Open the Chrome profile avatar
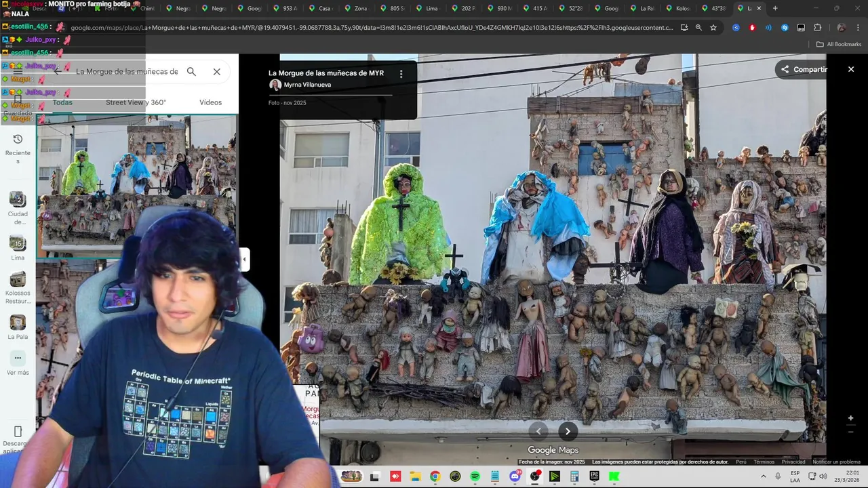Viewport: 868px width, 488px height. click(841, 28)
